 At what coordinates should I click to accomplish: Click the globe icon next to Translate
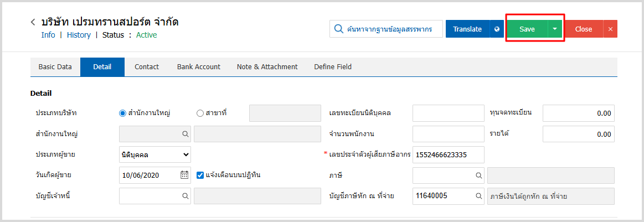[x=497, y=29]
